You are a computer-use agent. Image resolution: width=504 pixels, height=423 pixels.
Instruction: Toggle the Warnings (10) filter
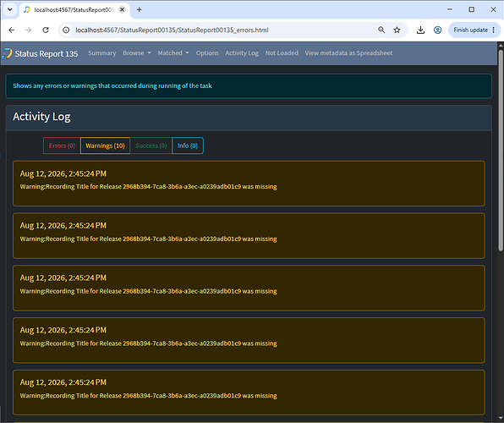[105, 146]
